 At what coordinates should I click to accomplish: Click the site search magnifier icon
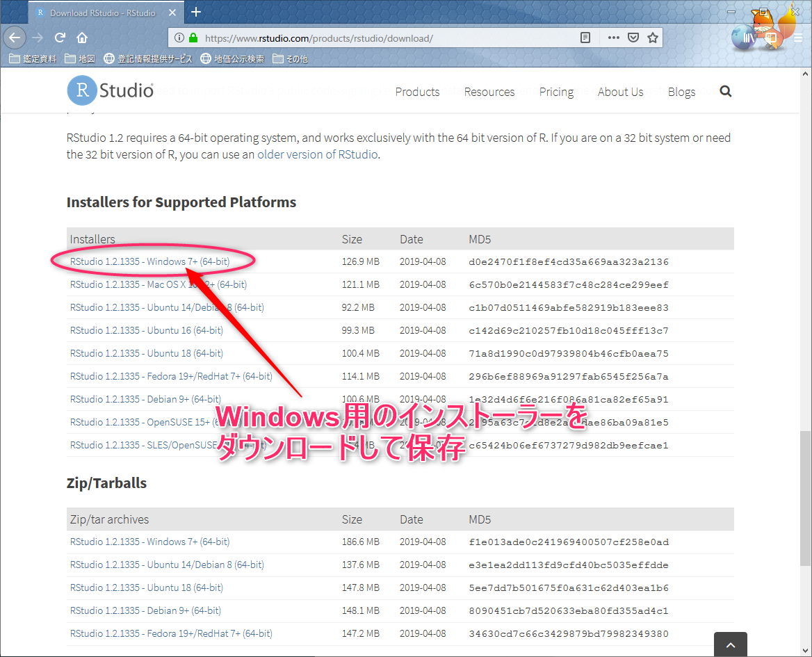[x=726, y=91]
